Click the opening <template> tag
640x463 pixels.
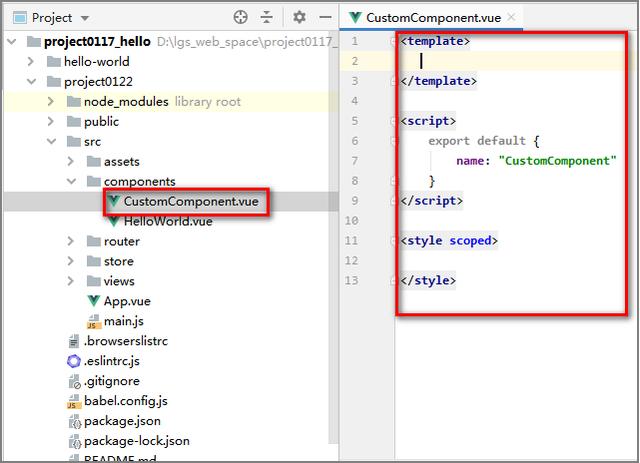tap(435, 41)
